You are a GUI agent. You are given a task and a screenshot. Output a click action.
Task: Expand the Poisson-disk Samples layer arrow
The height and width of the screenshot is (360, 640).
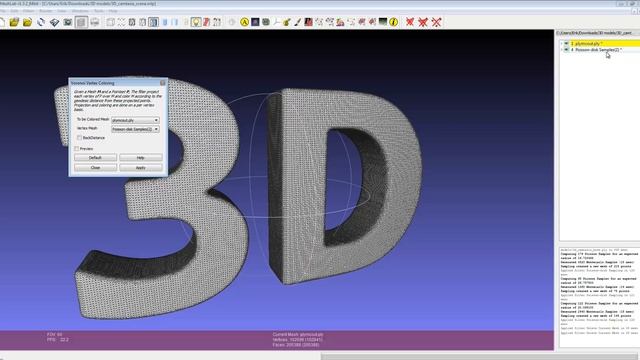coord(562,49)
